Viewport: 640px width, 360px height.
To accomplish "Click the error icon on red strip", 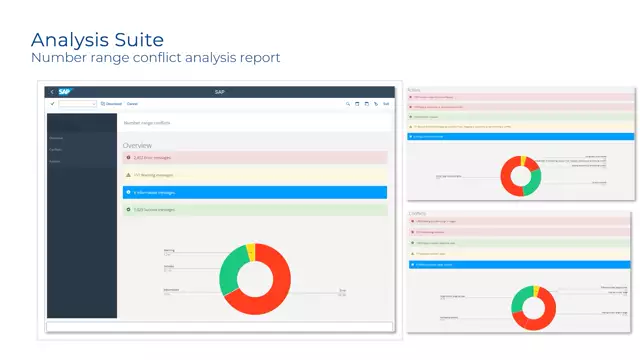I will point(128,158).
